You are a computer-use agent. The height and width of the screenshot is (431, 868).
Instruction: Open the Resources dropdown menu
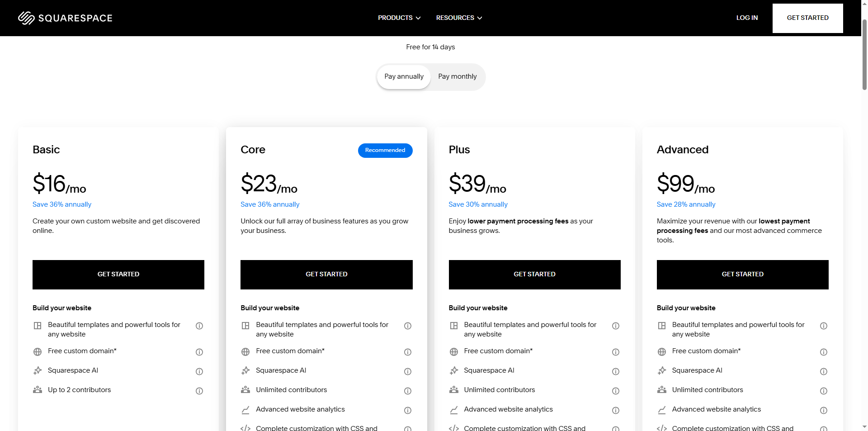(459, 18)
